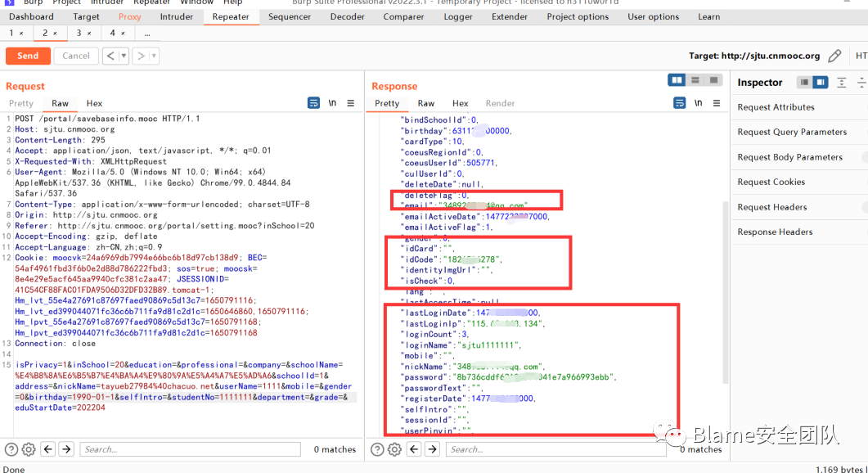Go to previous Request search match
The image size is (868, 473).
click(48, 449)
